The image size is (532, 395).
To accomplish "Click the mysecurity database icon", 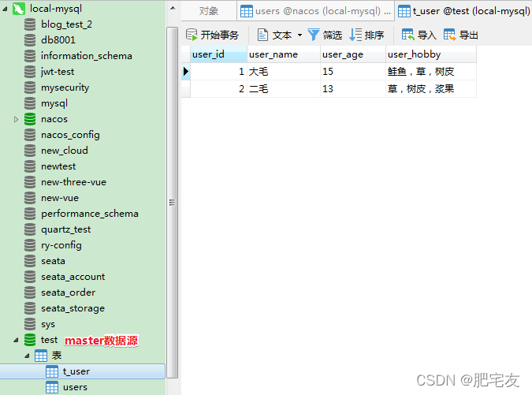I will (x=30, y=88).
